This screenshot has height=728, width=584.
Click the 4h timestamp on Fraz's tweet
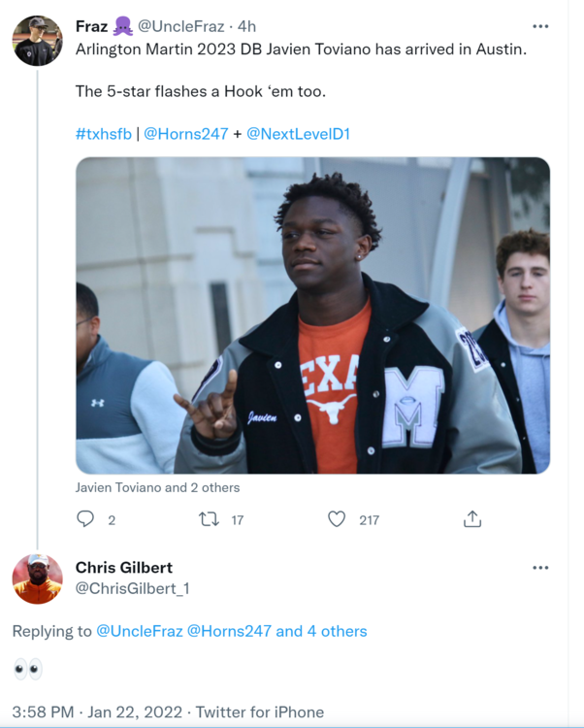pos(247,26)
